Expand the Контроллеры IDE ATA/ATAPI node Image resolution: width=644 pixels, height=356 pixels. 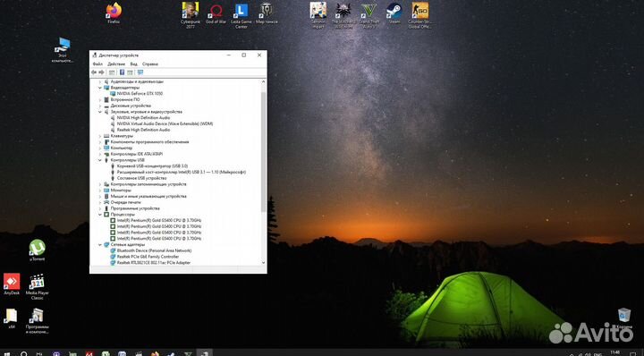tap(100, 154)
